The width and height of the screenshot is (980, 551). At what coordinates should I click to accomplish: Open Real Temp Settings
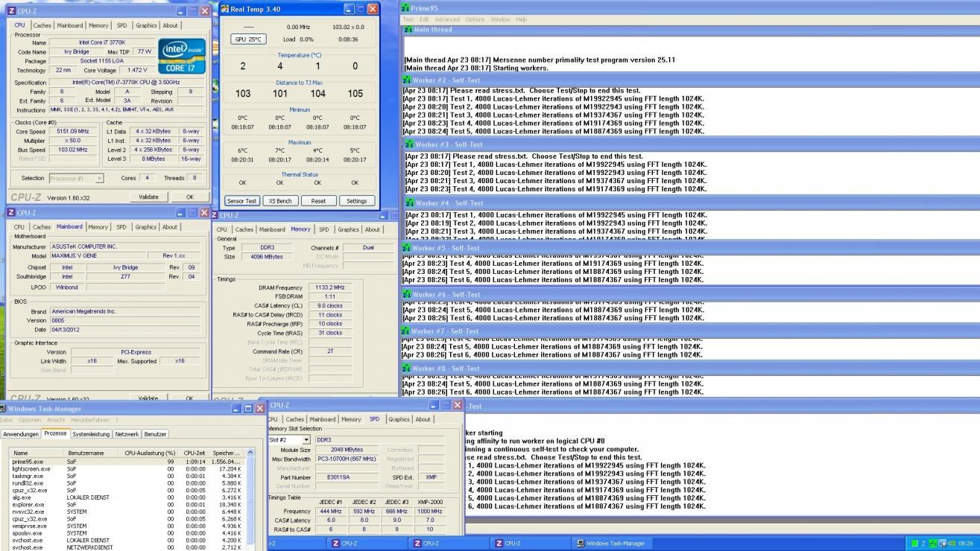356,201
